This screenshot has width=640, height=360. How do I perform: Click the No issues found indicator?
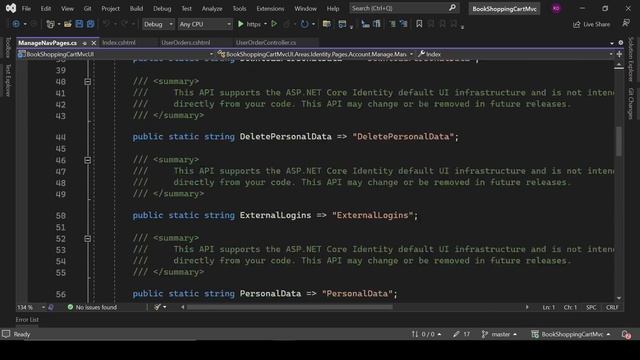(92, 307)
